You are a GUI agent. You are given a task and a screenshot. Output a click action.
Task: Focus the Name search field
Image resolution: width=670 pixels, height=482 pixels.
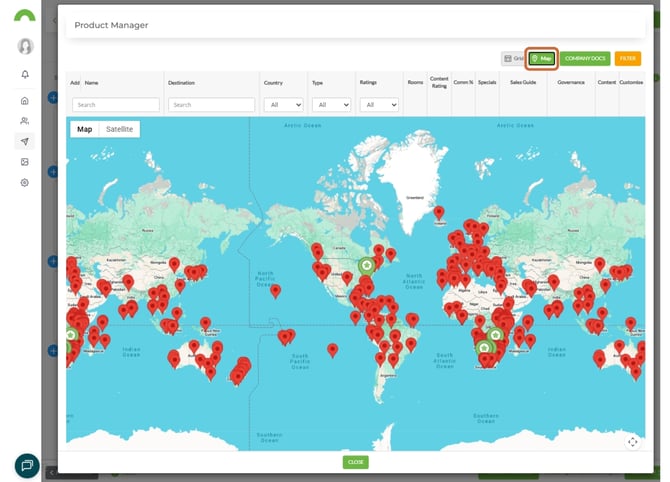click(x=116, y=105)
